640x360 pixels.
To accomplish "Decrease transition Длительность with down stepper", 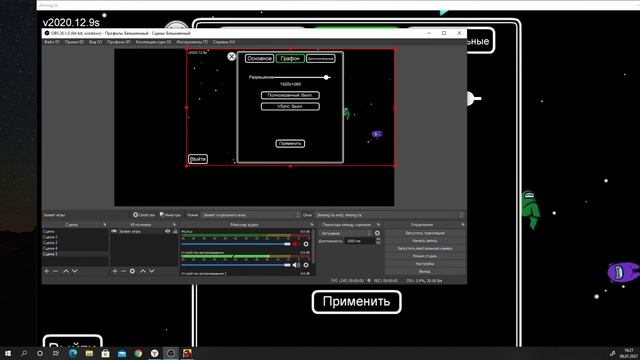I will click(x=378, y=243).
